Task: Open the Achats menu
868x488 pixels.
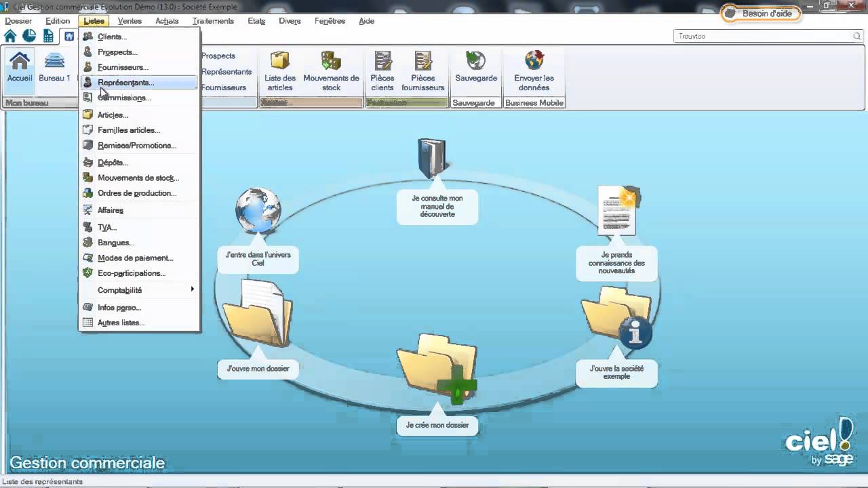Action: (167, 21)
